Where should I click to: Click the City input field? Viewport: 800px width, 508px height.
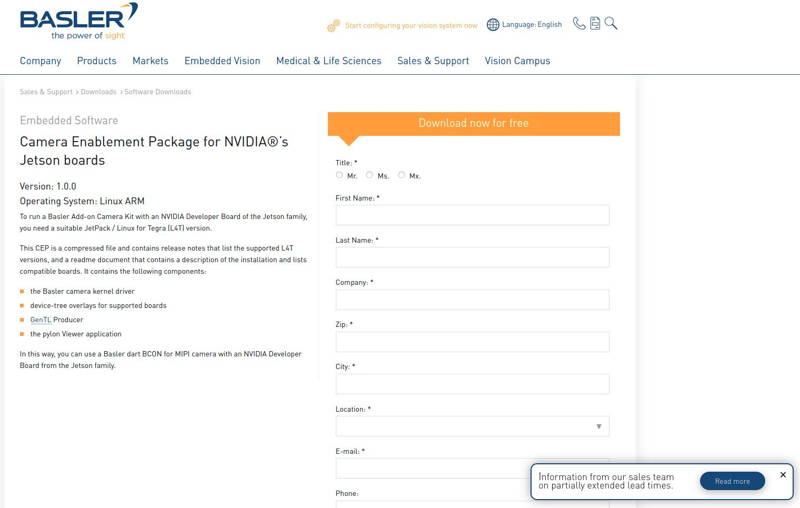pos(472,384)
